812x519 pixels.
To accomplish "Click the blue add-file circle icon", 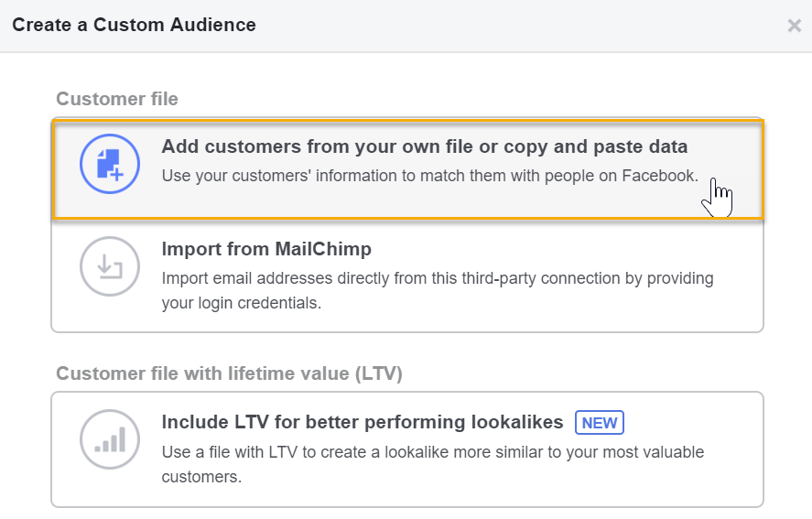I will pyautogui.click(x=110, y=164).
